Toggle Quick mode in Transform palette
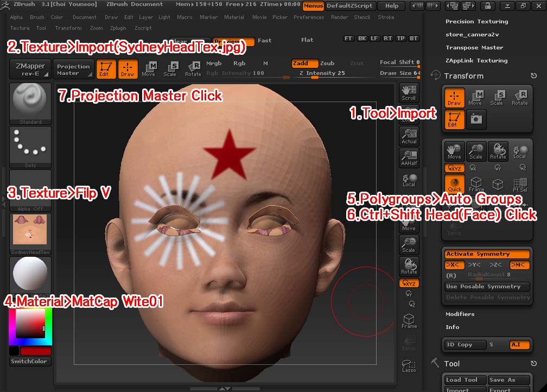 tap(455, 184)
